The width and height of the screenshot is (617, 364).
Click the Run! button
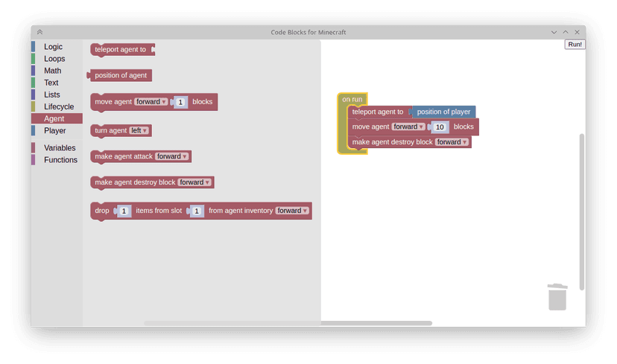(x=575, y=45)
